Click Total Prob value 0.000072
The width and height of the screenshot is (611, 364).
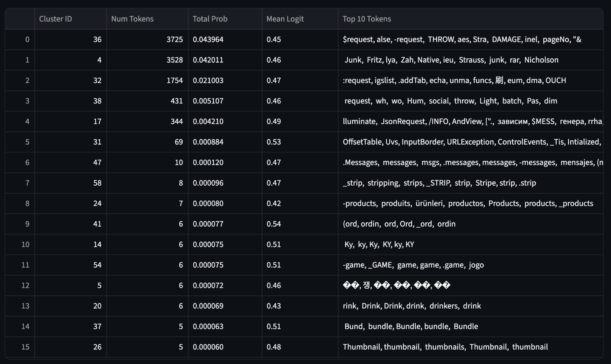pyautogui.click(x=225, y=286)
